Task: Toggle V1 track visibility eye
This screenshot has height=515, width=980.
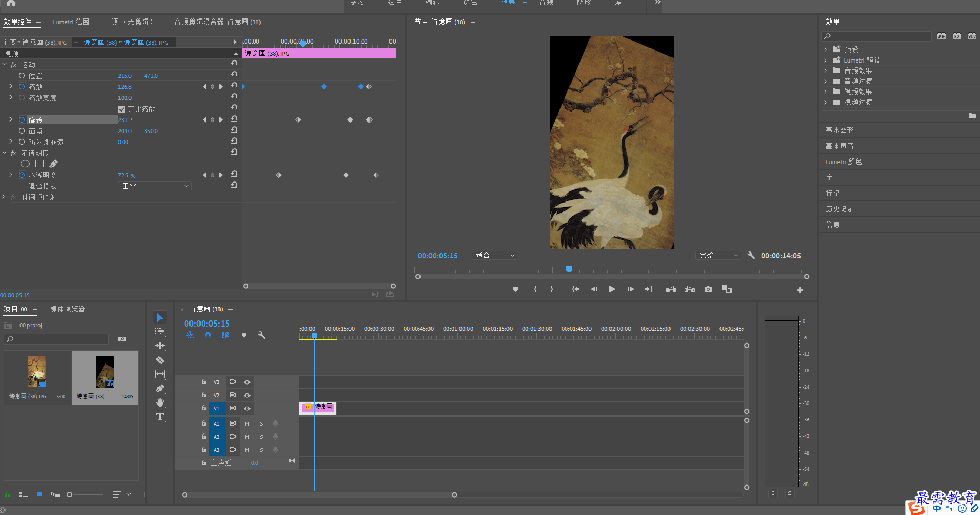Action: click(x=247, y=408)
